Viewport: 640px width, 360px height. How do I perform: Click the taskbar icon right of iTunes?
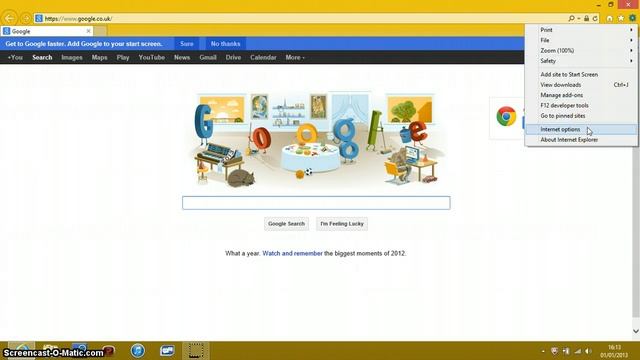click(x=167, y=351)
